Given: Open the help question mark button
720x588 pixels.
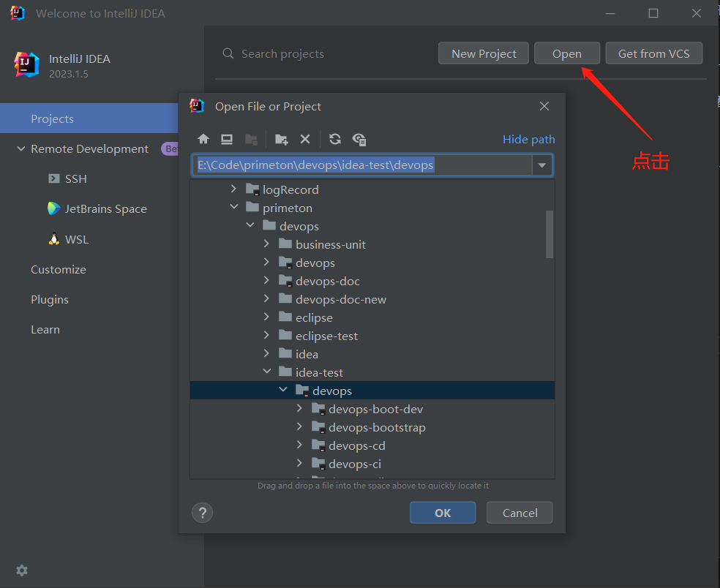Looking at the screenshot, I should (x=202, y=513).
